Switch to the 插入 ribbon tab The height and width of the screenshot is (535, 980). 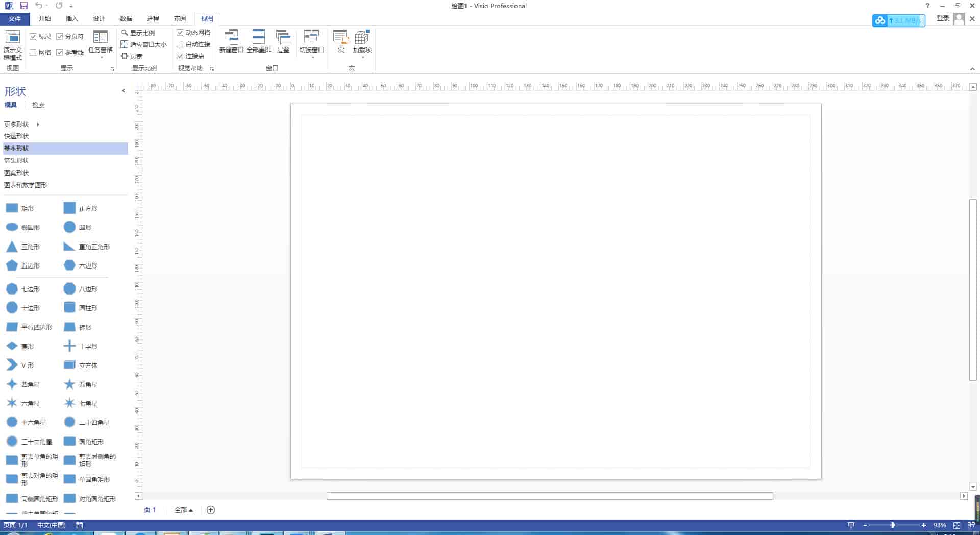[x=71, y=19]
